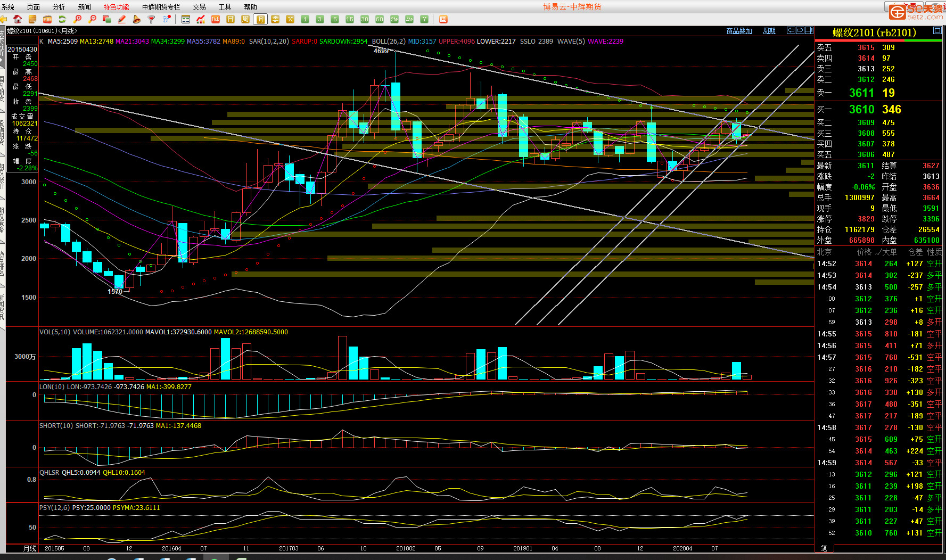Open the home icon in toolbar

[x=18, y=19]
